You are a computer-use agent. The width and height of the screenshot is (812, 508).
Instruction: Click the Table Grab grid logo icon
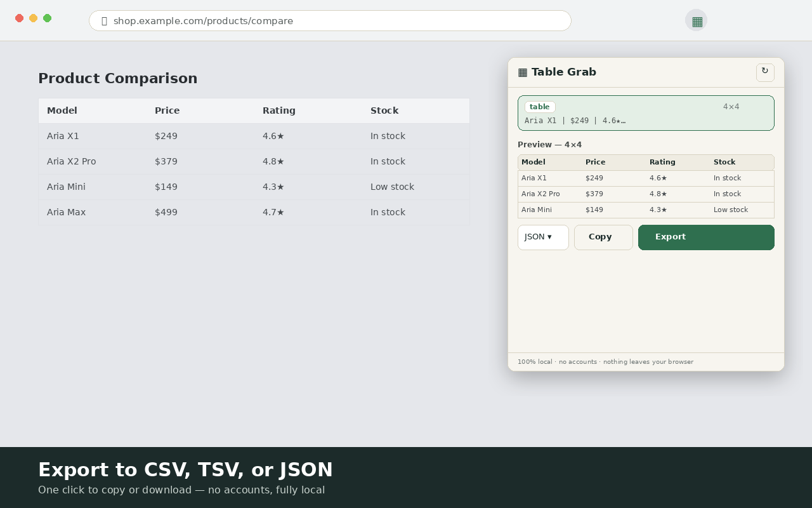(x=523, y=72)
